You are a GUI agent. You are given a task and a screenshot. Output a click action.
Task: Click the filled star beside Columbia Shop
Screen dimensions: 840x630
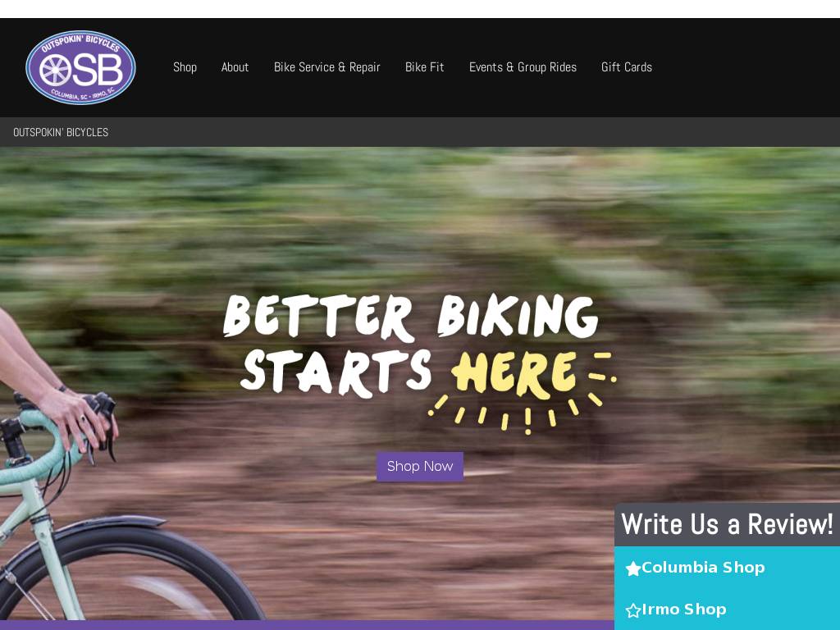[633, 568]
